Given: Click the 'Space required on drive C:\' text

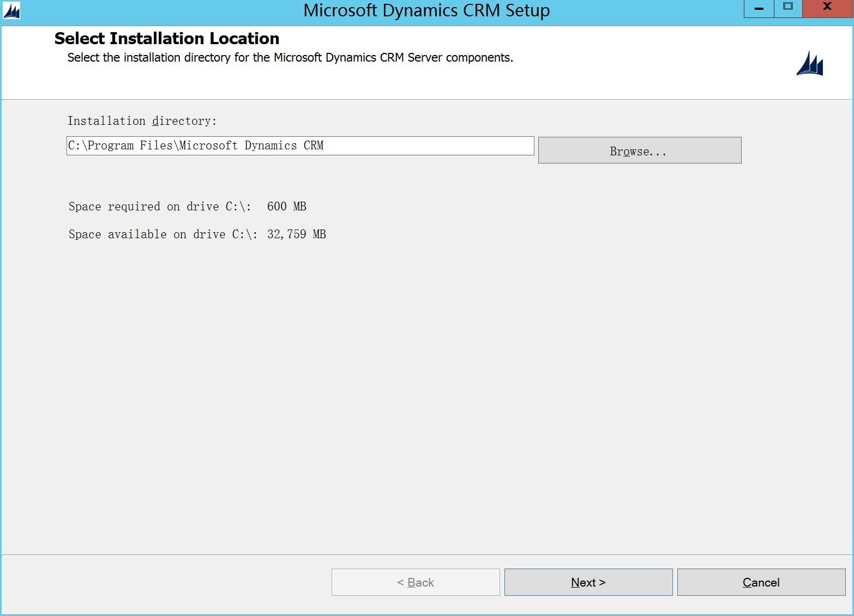Looking at the screenshot, I should 160,207.
